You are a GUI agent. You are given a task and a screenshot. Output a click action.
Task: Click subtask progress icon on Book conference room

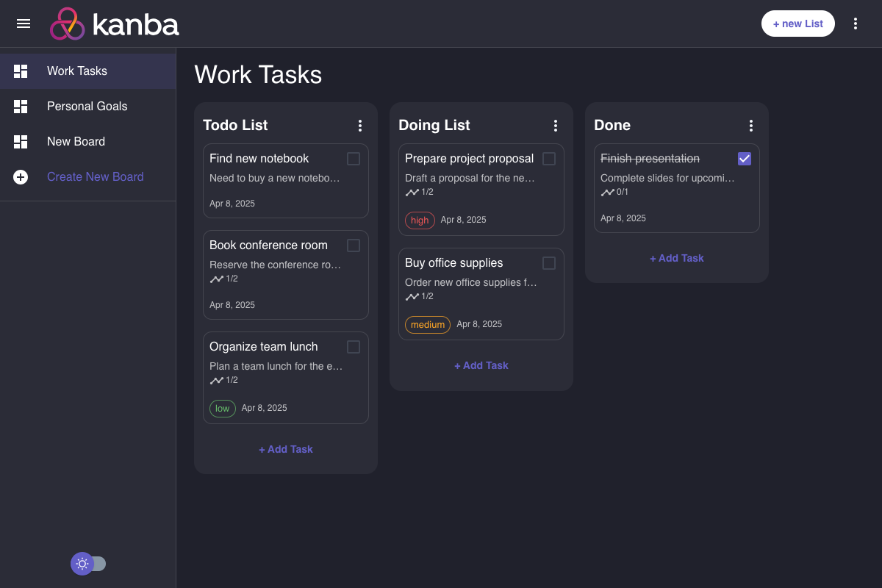pyautogui.click(x=217, y=279)
